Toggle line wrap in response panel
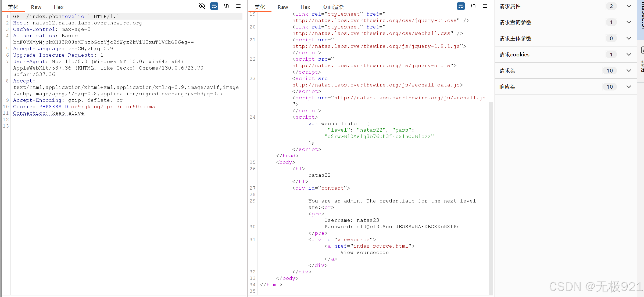644x297 pixels. 461,6
